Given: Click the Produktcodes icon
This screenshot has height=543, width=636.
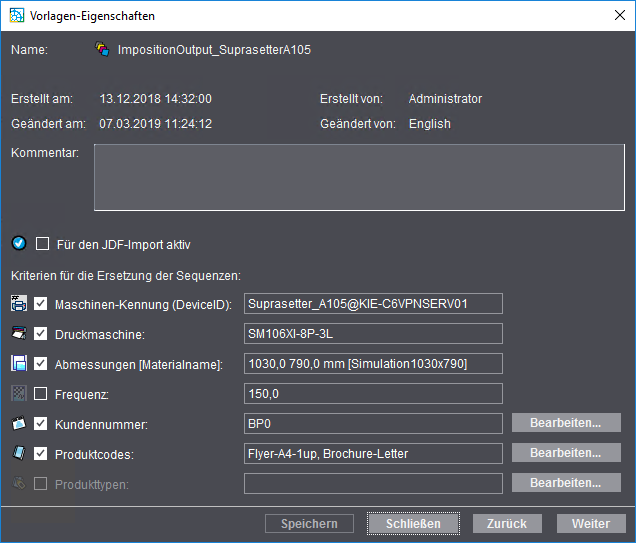Looking at the screenshot, I should 18,453.
